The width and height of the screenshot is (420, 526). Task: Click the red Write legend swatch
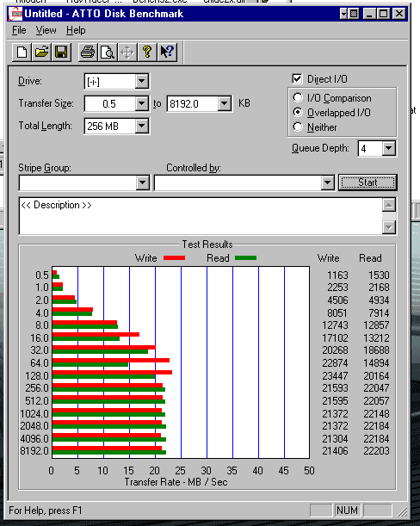[174, 258]
